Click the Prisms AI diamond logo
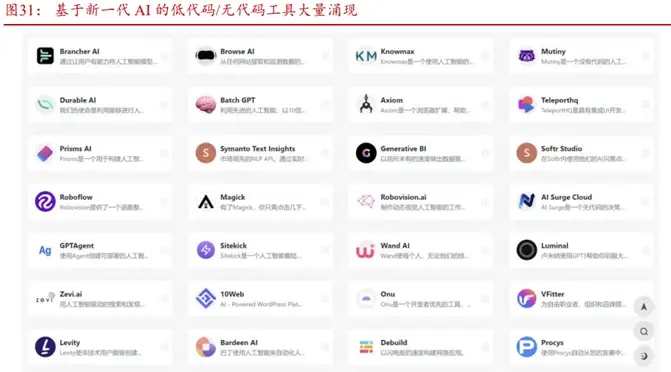 45,153
